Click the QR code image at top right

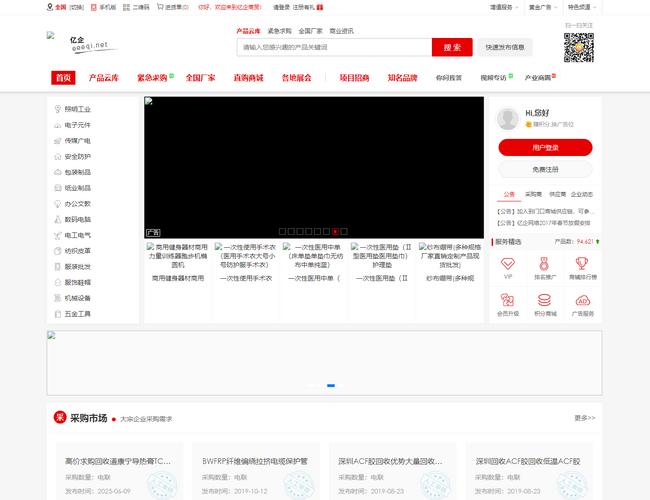578,48
